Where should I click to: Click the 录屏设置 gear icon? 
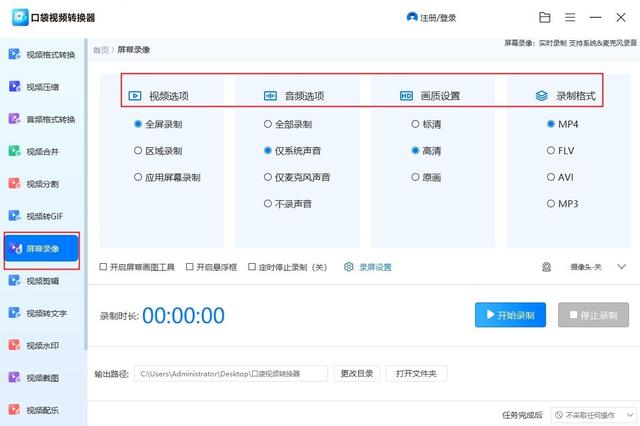coord(349,267)
